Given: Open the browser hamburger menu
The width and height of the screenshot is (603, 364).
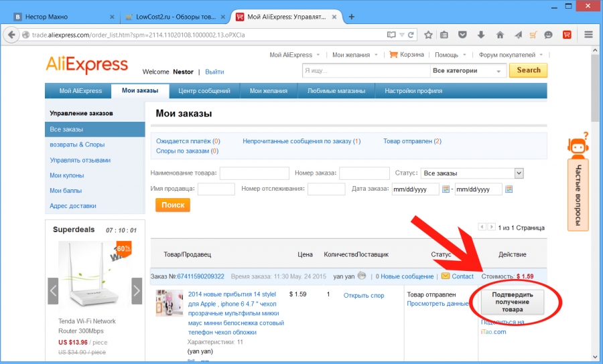Looking at the screenshot, I should pyautogui.click(x=588, y=35).
